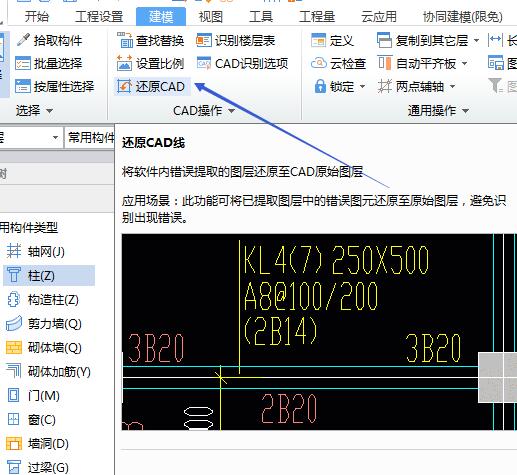Expand the 选择 group dropdown
Image resolution: width=517 pixels, height=475 pixels.
(49, 110)
